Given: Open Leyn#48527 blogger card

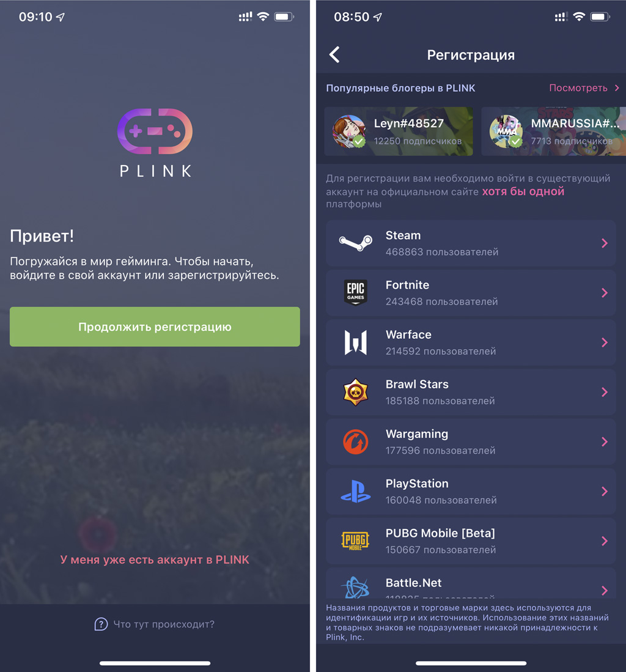Looking at the screenshot, I should [x=399, y=131].
